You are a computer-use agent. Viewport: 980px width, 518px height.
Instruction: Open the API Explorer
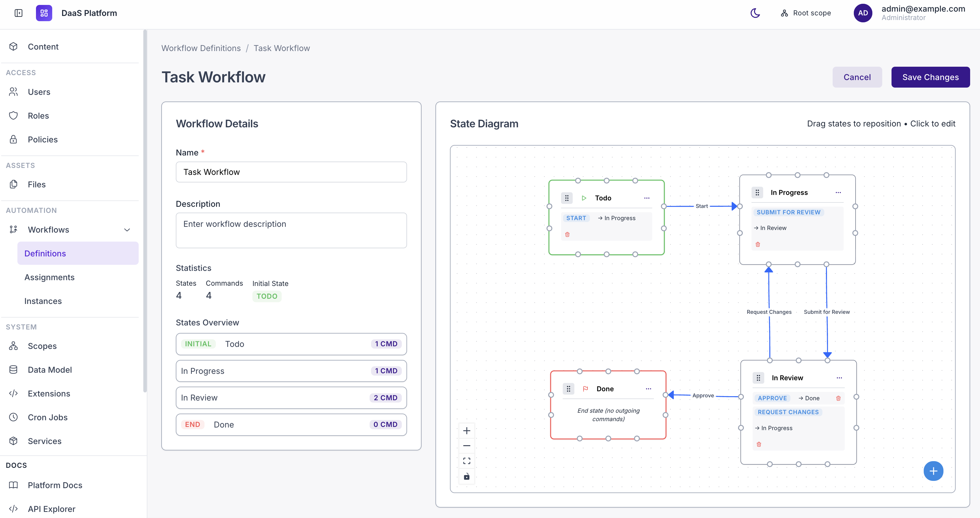(x=70, y=509)
